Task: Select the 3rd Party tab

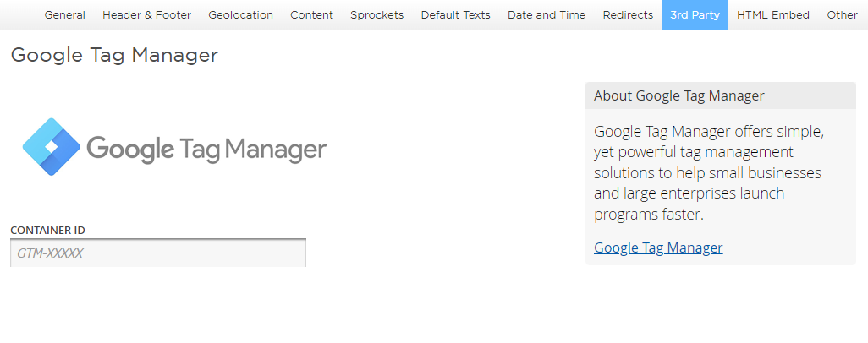Action: tap(695, 15)
